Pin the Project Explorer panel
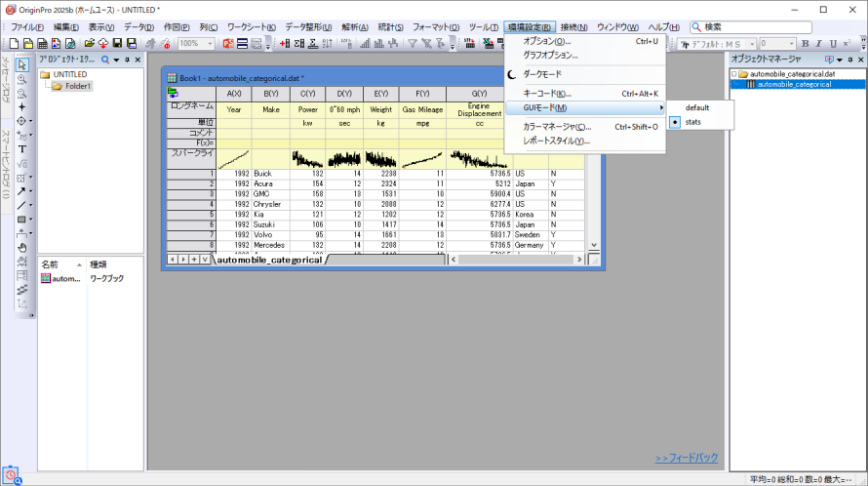This screenshot has width=868, height=486. click(128, 60)
